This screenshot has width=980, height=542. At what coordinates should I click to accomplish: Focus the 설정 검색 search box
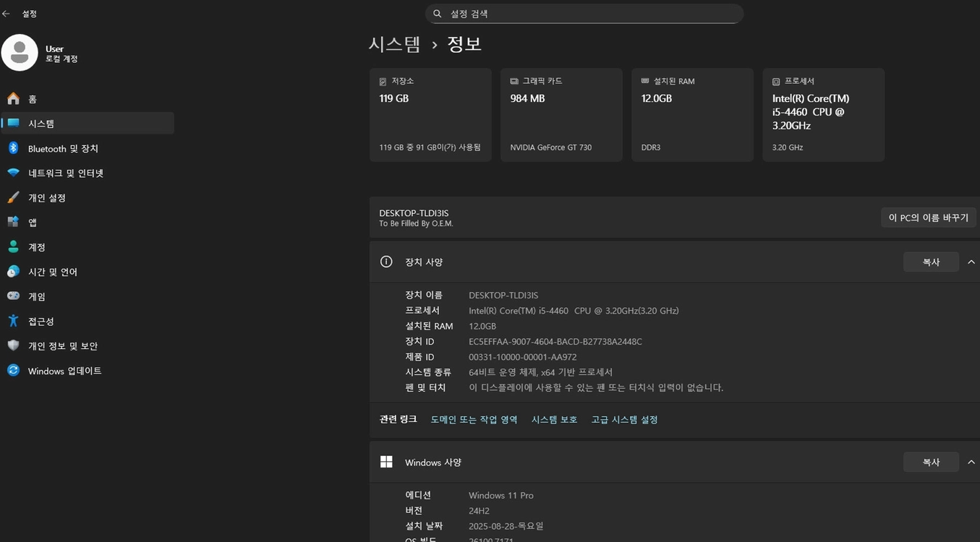coord(584,14)
